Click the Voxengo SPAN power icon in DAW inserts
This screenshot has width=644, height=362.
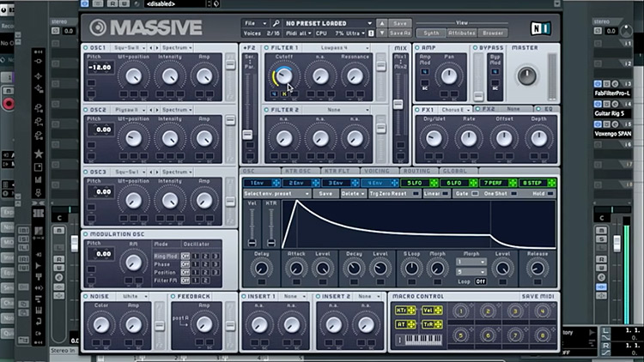click(x=598, y=124)
